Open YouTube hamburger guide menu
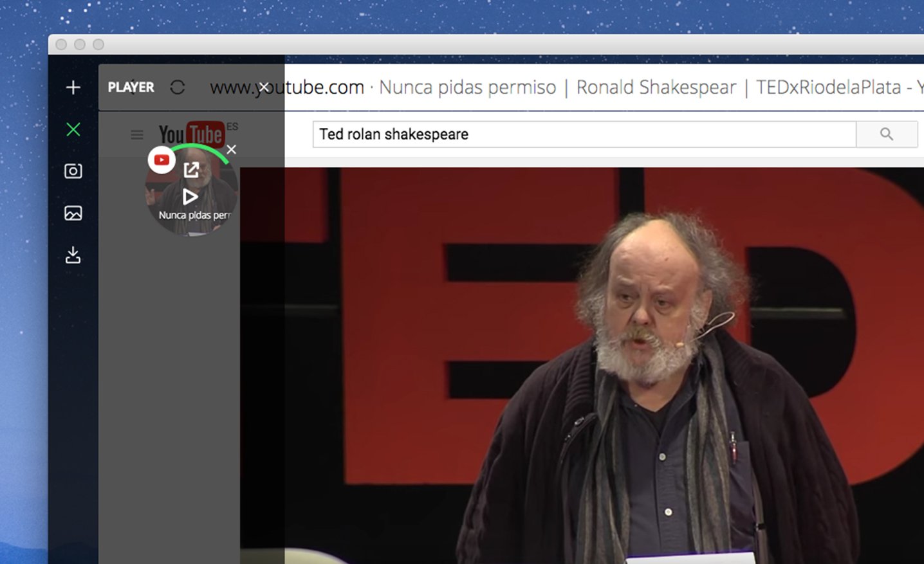 coord(137,134)
